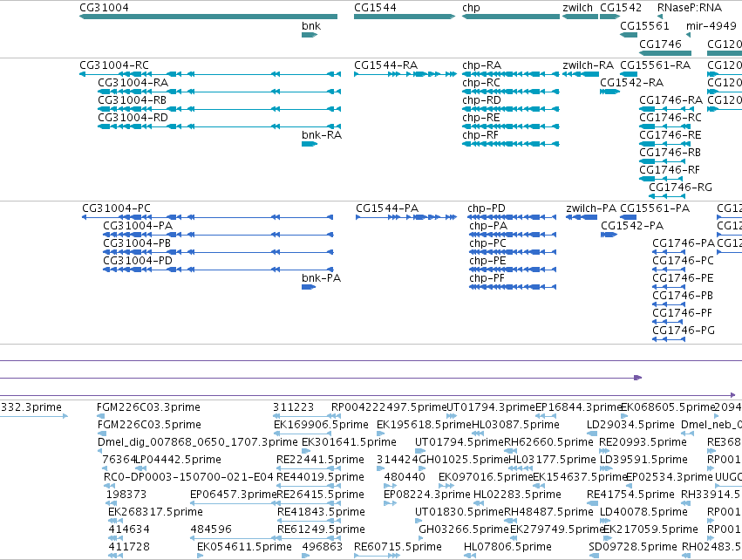Screen dimensions: 742x560
Task: Click the chp-RD transcript label
Action: click(481, 100)
